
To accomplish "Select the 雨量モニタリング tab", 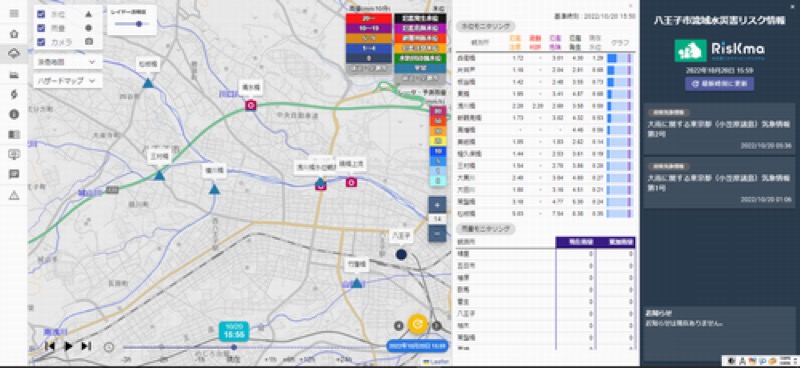I will pyautogui.click(x=485, y=229).
